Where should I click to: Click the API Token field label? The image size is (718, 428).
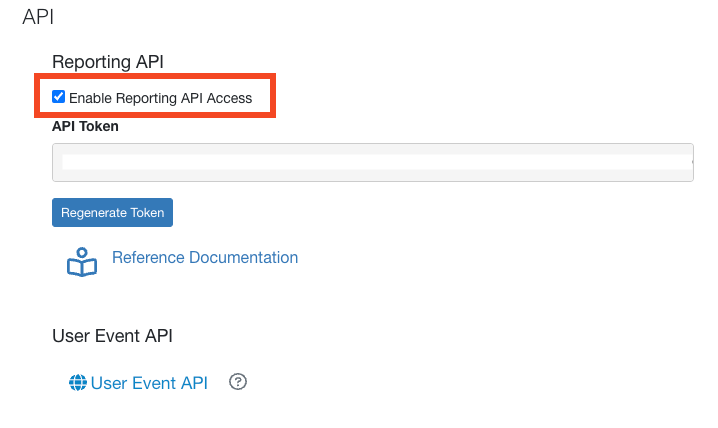click(85, 126)
